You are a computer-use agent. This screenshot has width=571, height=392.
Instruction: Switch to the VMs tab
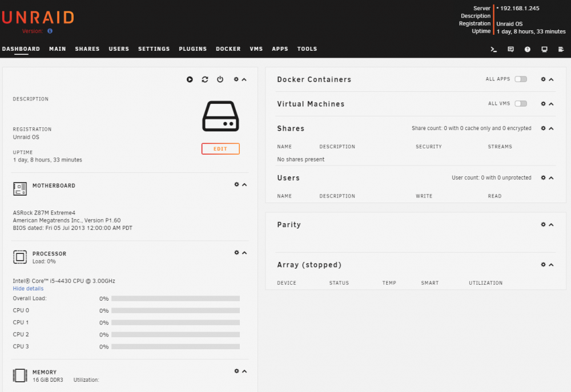(x=256, y=49)
